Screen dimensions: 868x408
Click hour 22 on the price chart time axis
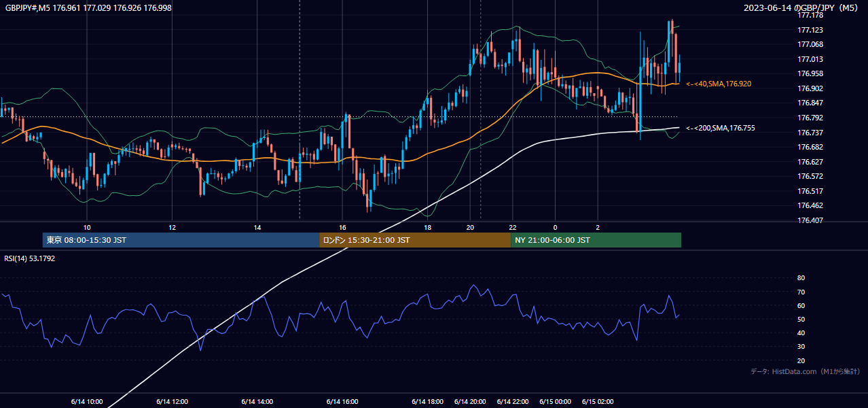click(x=513, y=227)
